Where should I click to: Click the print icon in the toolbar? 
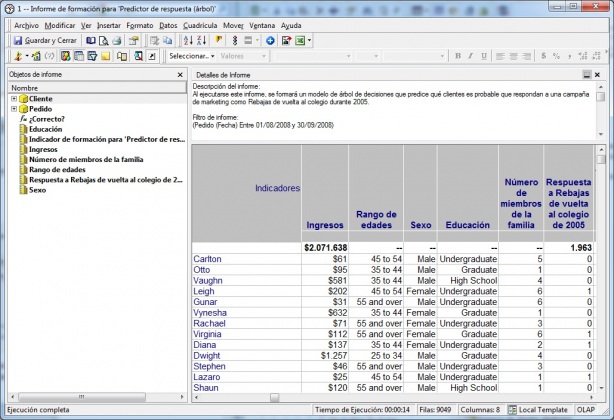(118, 40)
